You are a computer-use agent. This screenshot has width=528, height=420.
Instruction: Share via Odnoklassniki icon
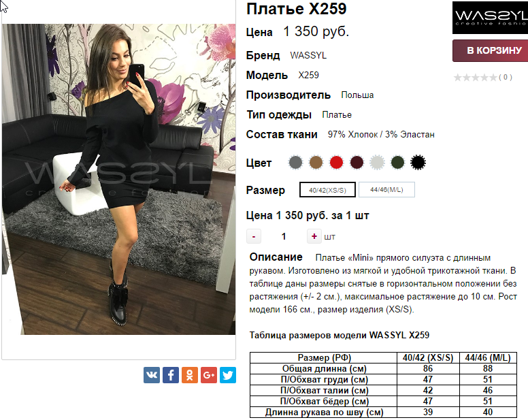(x=190, y=375)
